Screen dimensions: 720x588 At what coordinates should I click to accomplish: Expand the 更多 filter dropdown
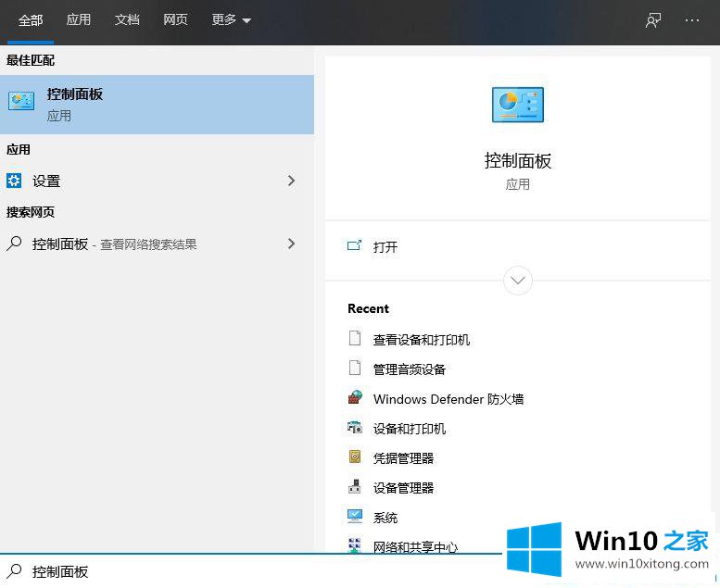[x=231, y=20]
